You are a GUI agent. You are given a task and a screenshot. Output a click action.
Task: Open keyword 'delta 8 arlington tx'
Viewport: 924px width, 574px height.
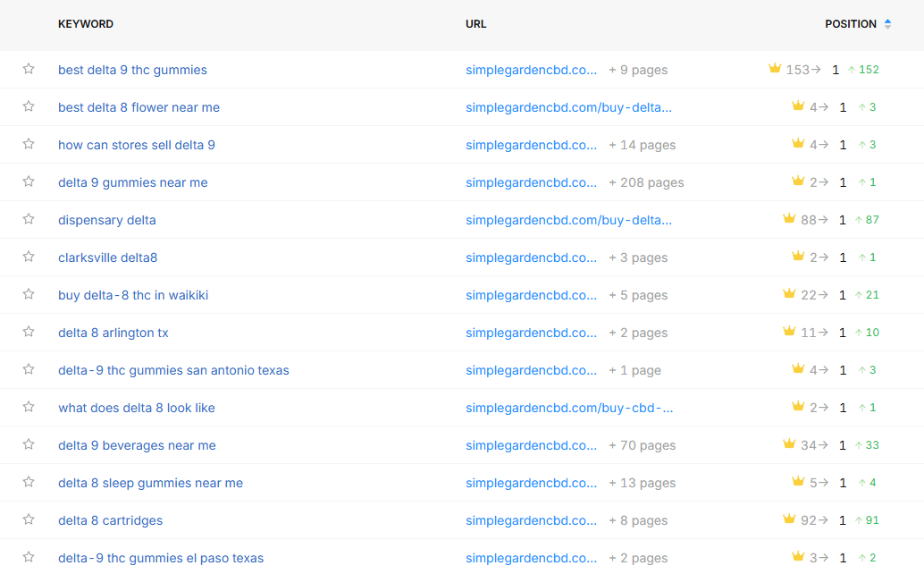click(x=113, y=333)
